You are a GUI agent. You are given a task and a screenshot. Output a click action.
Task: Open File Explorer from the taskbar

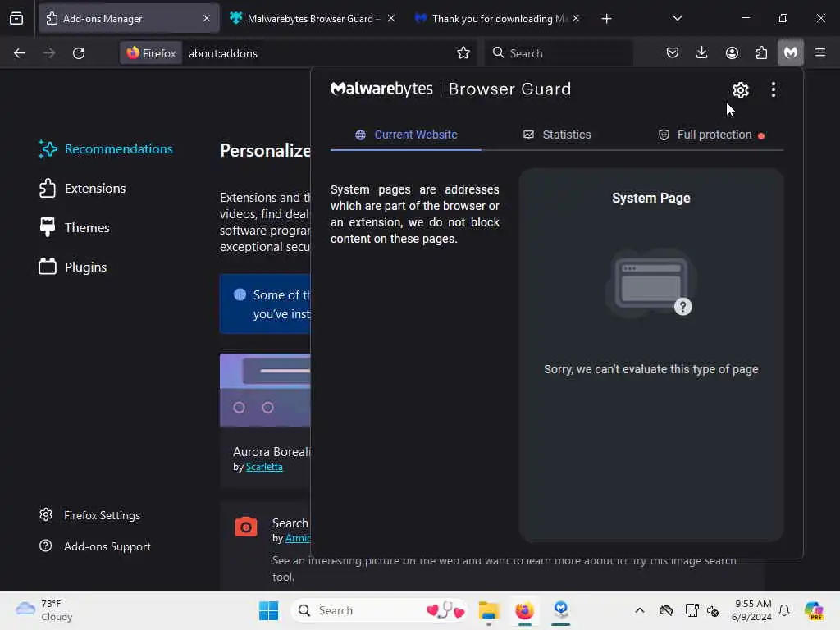click(489, 610)
